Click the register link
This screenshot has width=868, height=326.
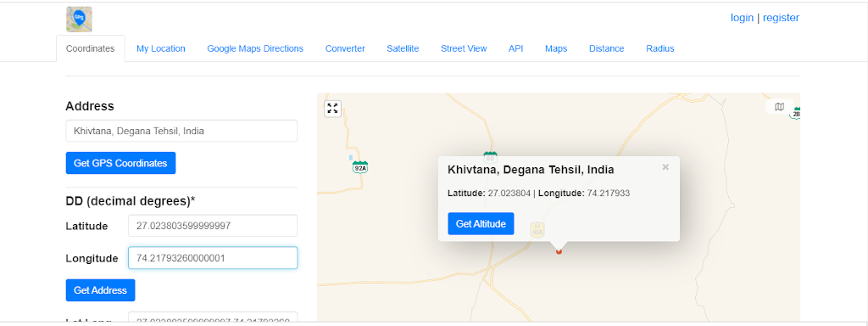point(781,18)
